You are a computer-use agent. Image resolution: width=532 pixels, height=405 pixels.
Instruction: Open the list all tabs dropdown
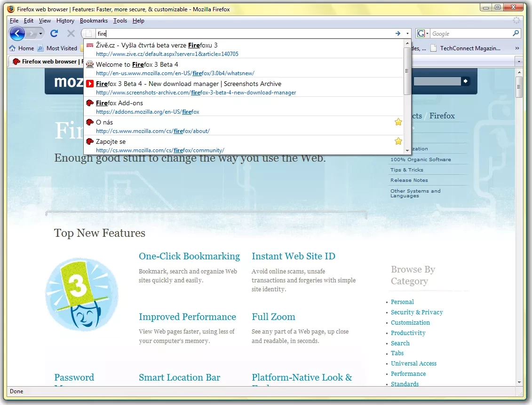pos(518,62)
